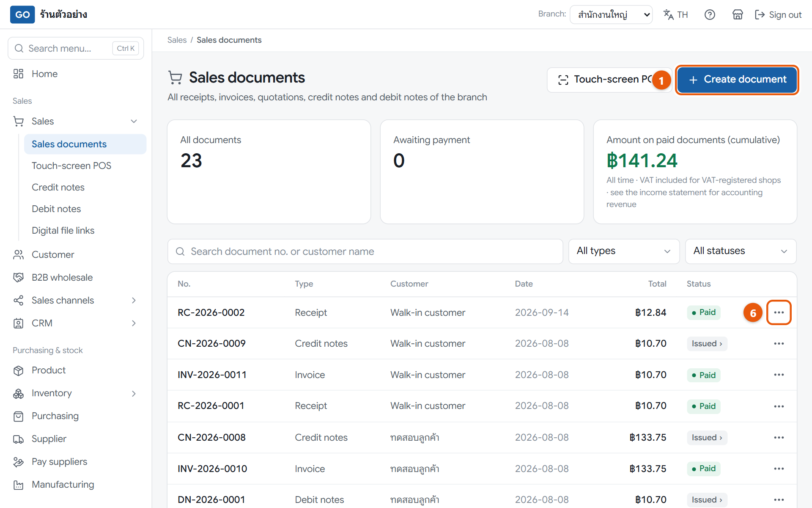The height and width of the screenshot is (508, 812).
Task: Click the All documents summary card
Action: [x=269, y=171]
